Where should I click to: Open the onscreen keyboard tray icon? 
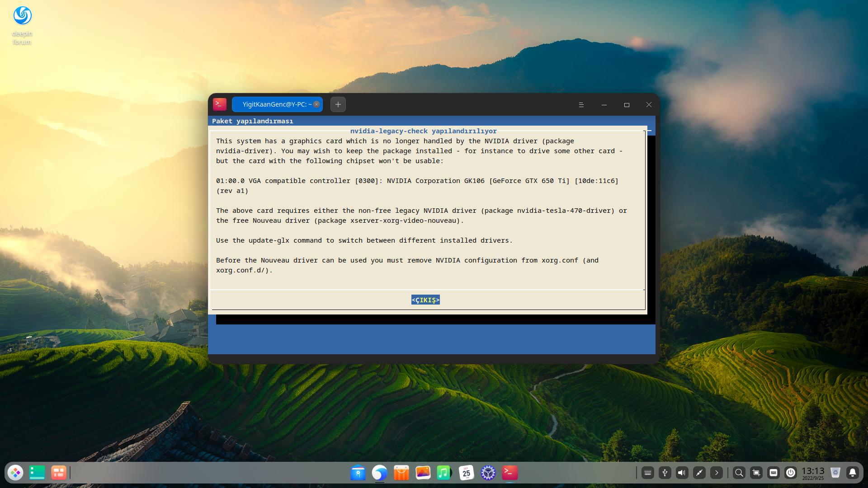648,473
